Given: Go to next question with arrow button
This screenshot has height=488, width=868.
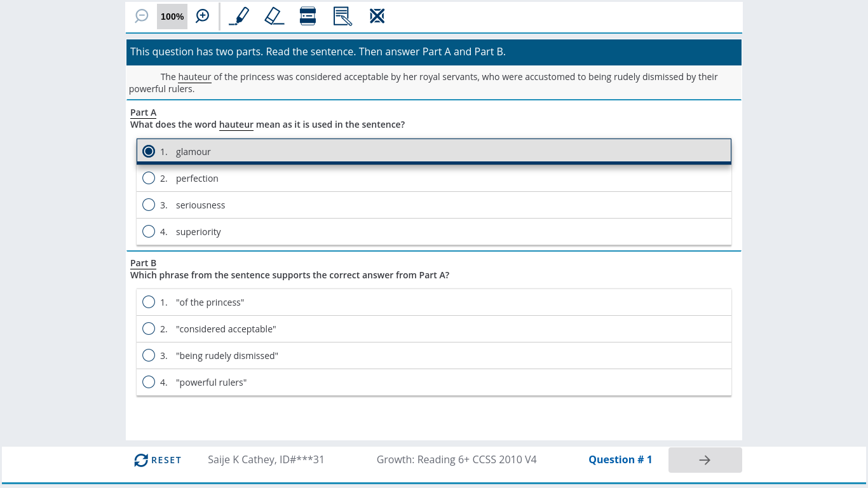Looking at the screenshot, I should click(x=705, y=460).
